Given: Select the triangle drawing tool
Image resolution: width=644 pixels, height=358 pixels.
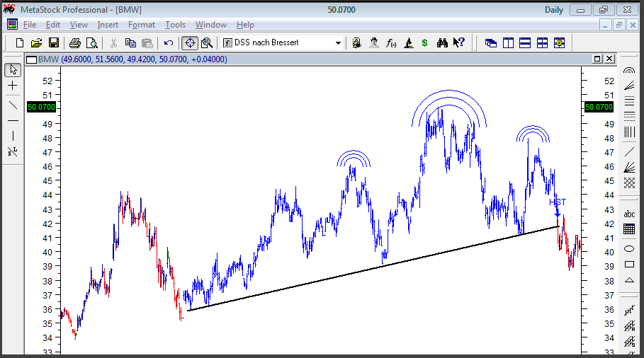Looking at the screenshot, I should tap(629, 280).
